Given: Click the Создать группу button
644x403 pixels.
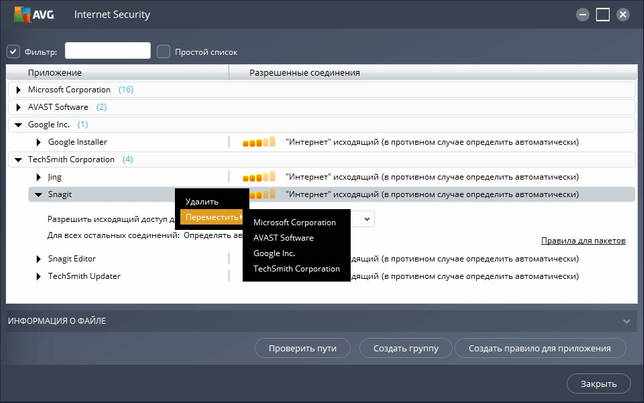Looking at the screenshot, I should [406, 348].
